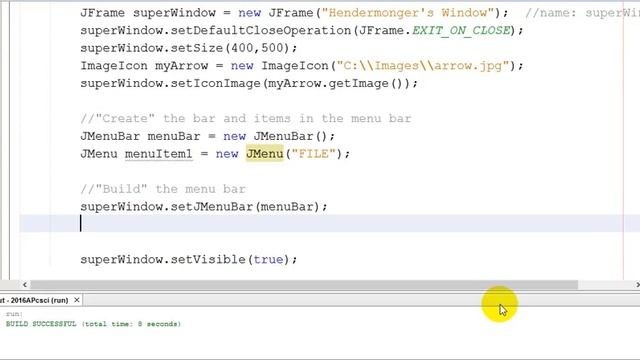Click the superWindow.setVisible(true) line
Screen dimensions: 640x360
pyautogui.click(x=189, y=260)
